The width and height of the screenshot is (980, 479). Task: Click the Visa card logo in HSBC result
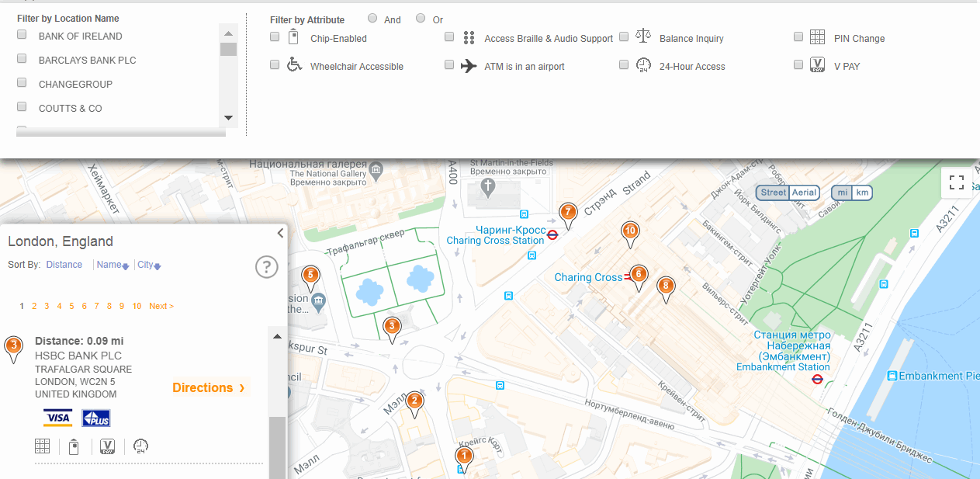pos(57,418)
